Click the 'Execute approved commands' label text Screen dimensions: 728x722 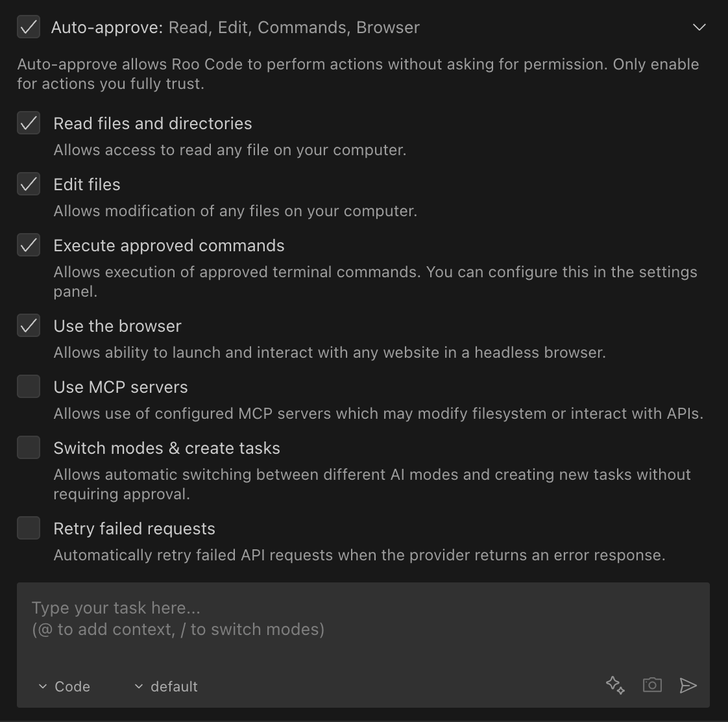tap(169, 245)
